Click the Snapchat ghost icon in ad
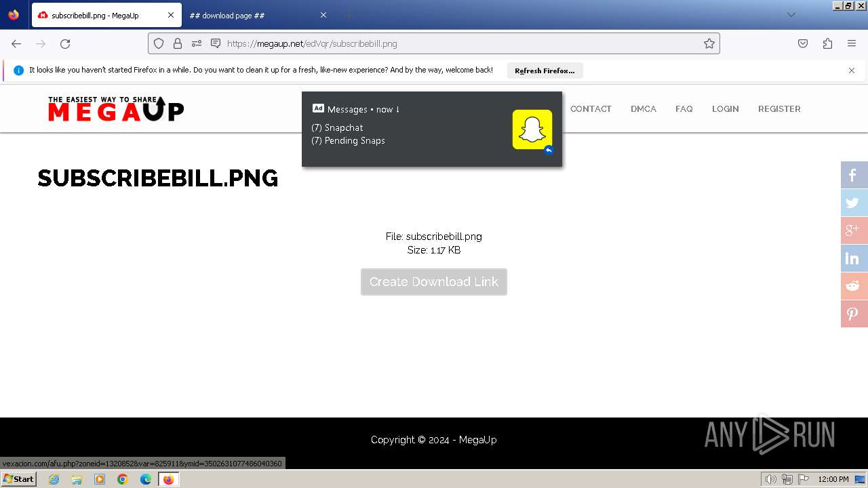This screenshot has width=868, height=488. coord(532,129)
